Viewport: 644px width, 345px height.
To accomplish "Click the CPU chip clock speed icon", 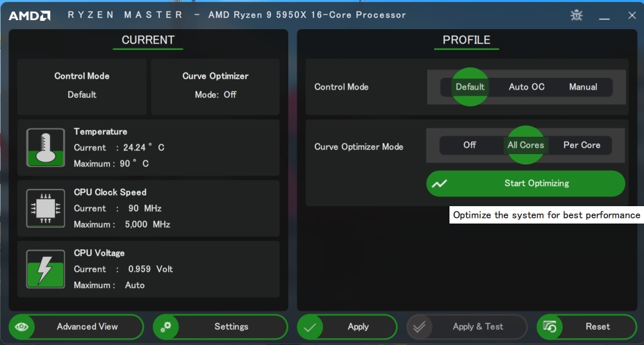I will [46, 208].
